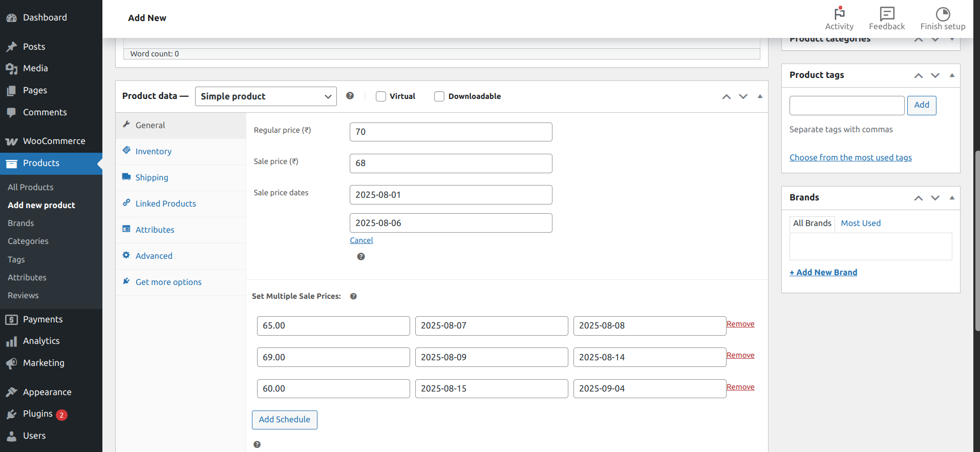Click the 2025-09-04 schedule end date field
The image size is (980, 452).
click(650, 388)
